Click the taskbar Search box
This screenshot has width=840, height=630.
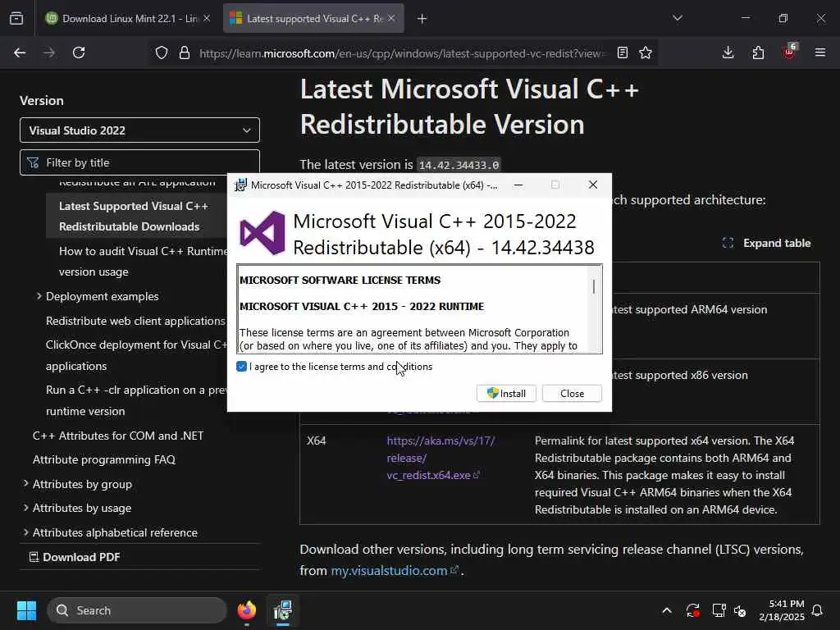[137, 610]
